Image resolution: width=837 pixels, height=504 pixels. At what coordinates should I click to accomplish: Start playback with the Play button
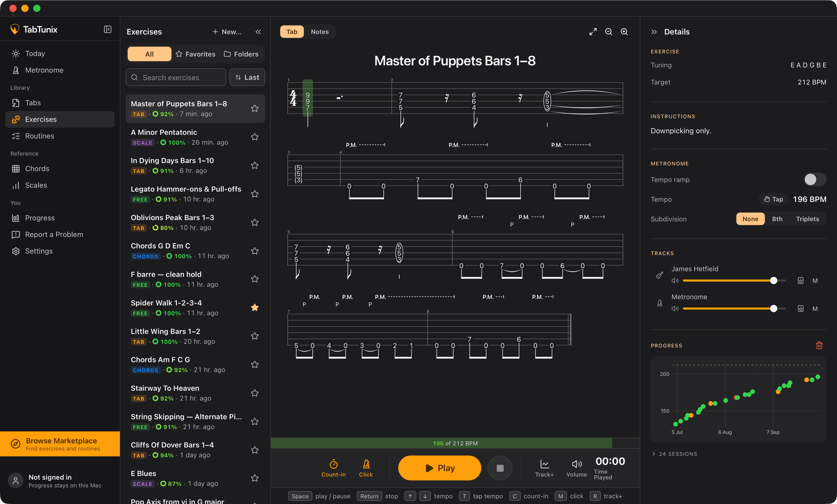pyautogui.click(x=439, y=468)
